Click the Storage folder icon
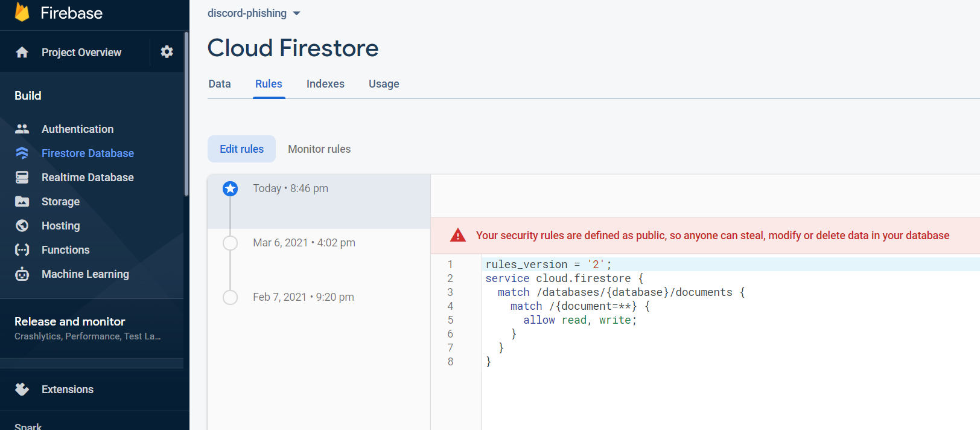This screenshot has width=980, height=430. point(22,201)
